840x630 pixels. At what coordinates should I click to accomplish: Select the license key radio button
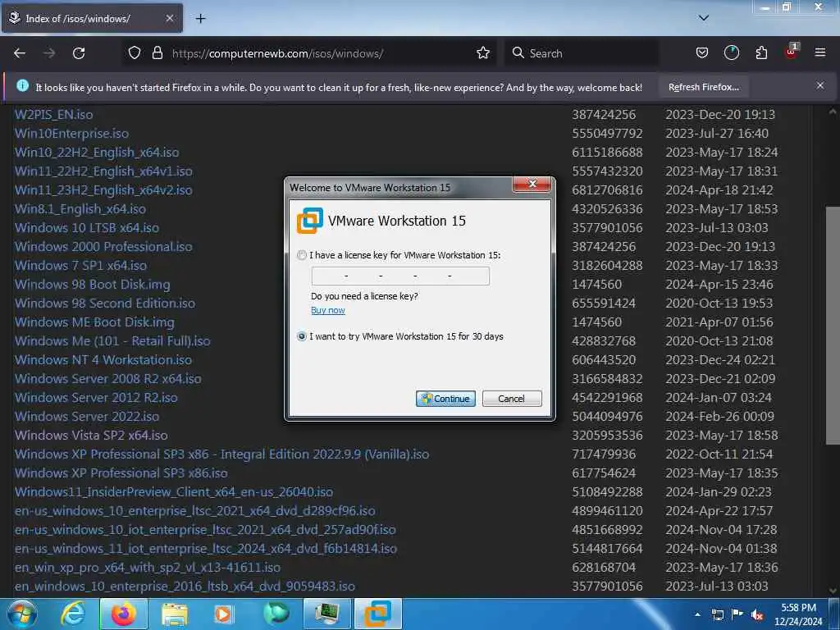tap(302, 256)
